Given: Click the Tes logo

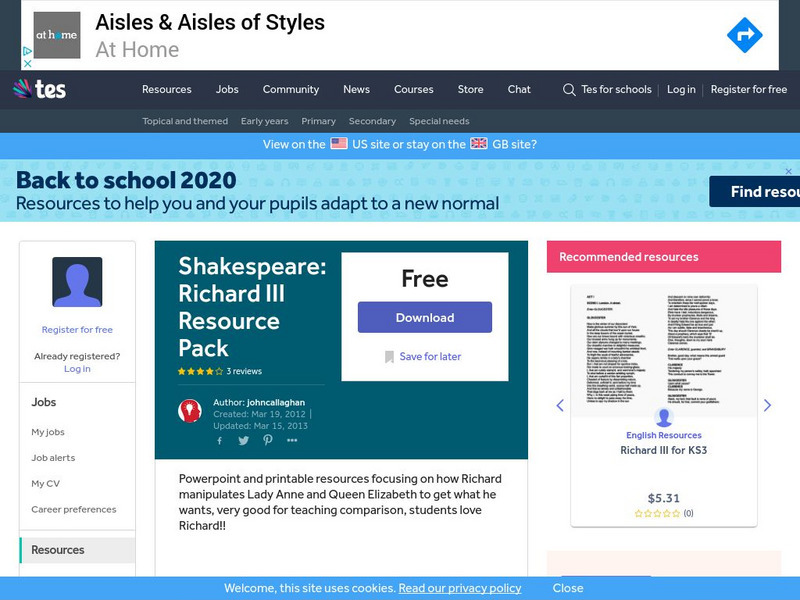Looking at the screenshot, I should [39, 89].
